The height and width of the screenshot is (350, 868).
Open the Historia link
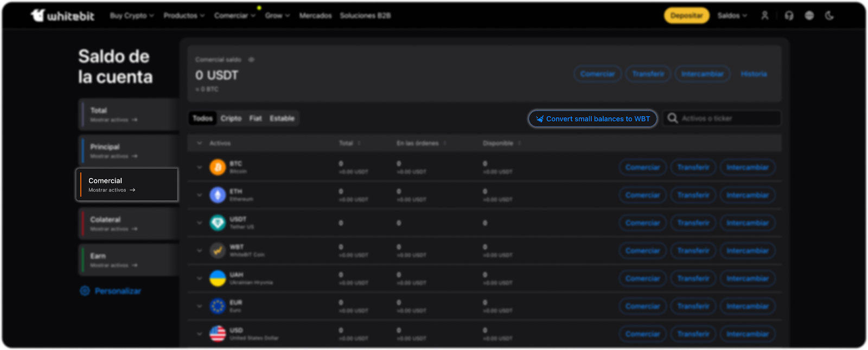(x=754, y=74)
